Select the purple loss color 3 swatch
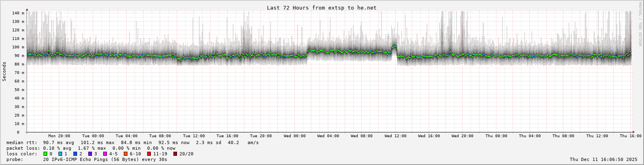644x165 pixels. [90, 154]
